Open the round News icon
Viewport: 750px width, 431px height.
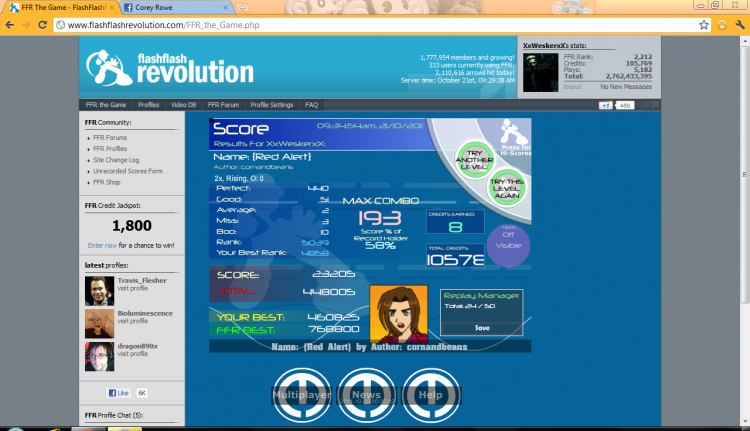[x=367, y=395]
